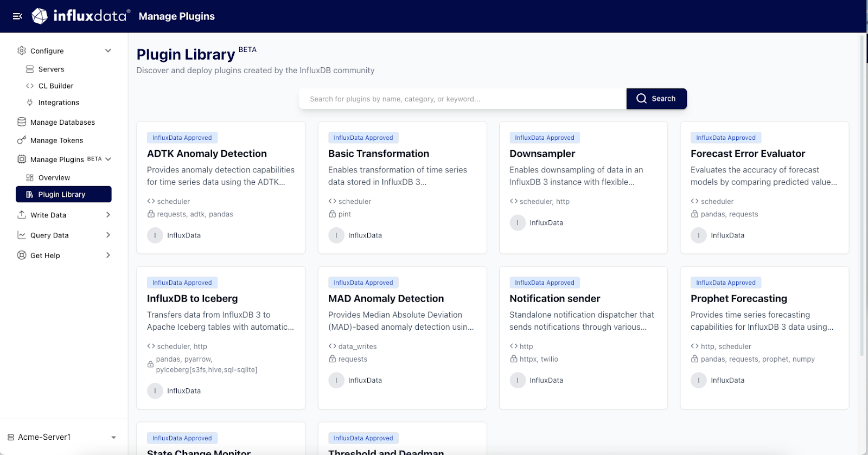Open the MAD Anomaly Detection plugin

386,298
